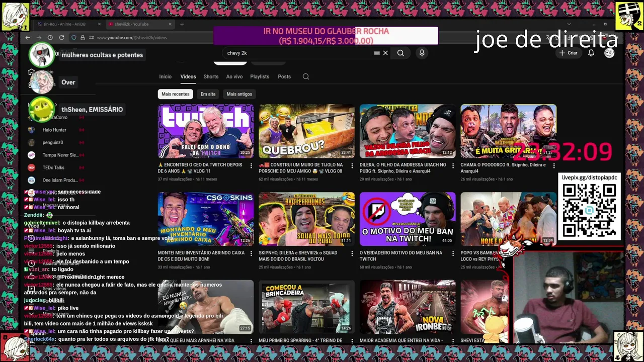This screenshot has width=644, height=362.
Task: Open the Começou a Brincadeira sparring thumbnail
Action: [307, 307]
